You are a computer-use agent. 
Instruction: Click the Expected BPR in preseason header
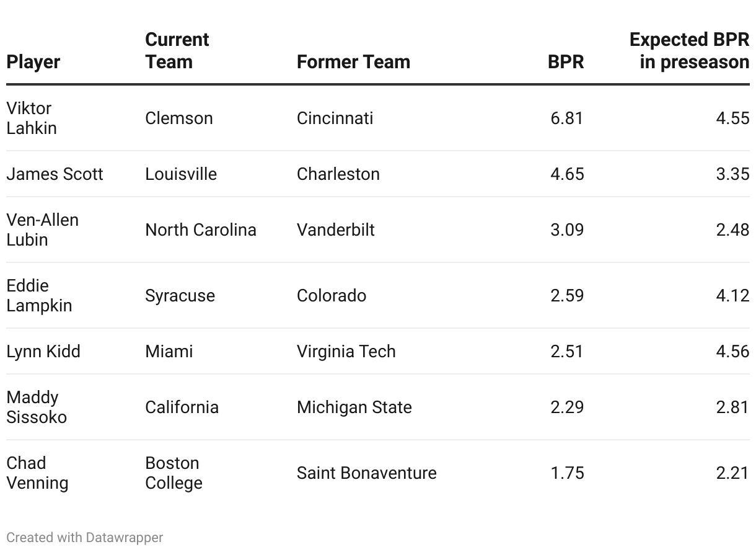[x=689, y=51]
